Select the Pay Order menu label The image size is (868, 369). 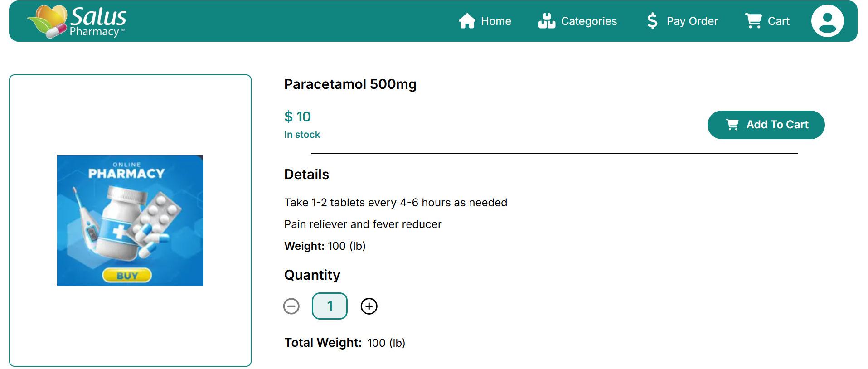tap(692, 21)
